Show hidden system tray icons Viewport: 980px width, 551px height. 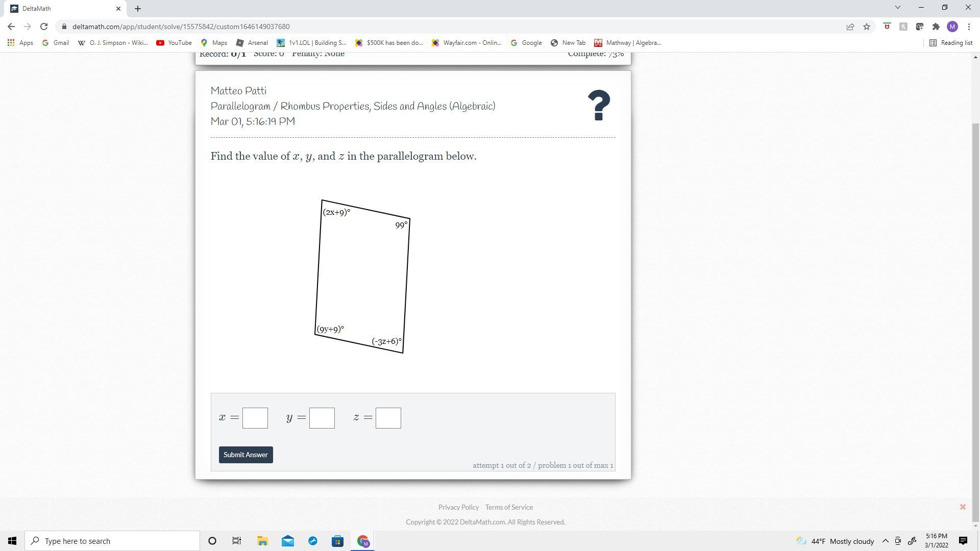coord(886,541)
